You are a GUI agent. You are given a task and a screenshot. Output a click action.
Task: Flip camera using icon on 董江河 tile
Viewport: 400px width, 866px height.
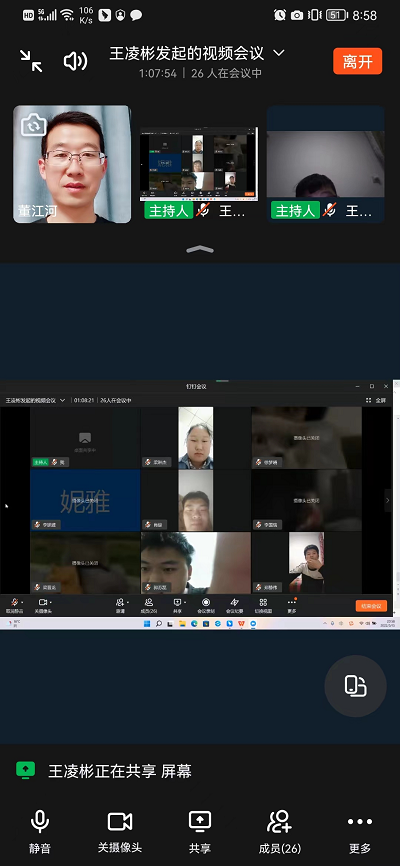(x=34, y=125)
